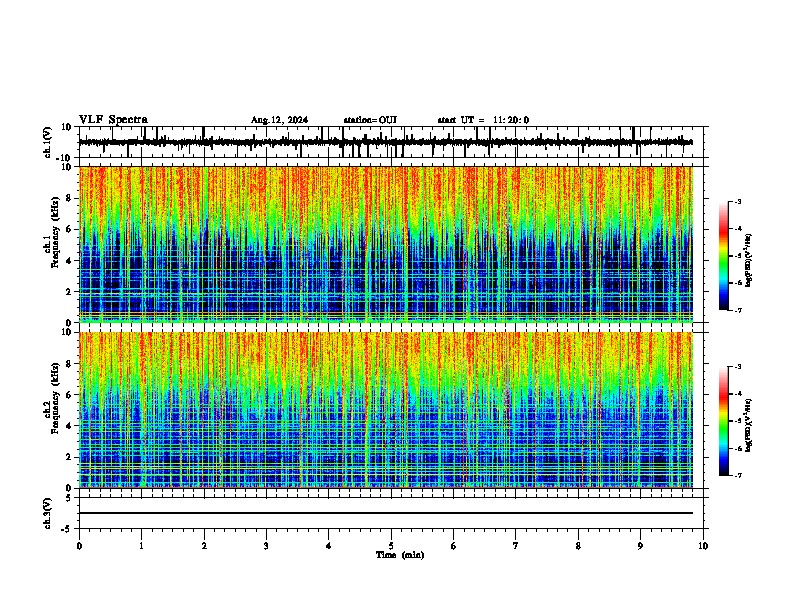
Task: Click the "2" kHz tick of ch.1 spectrogram
Action: pyautogui.click(x=70, y=292)
